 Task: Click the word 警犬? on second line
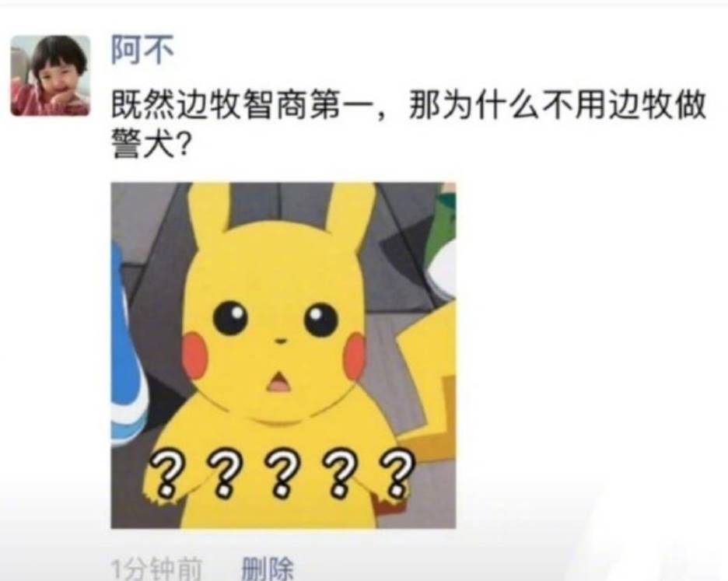tap(151, 143)
